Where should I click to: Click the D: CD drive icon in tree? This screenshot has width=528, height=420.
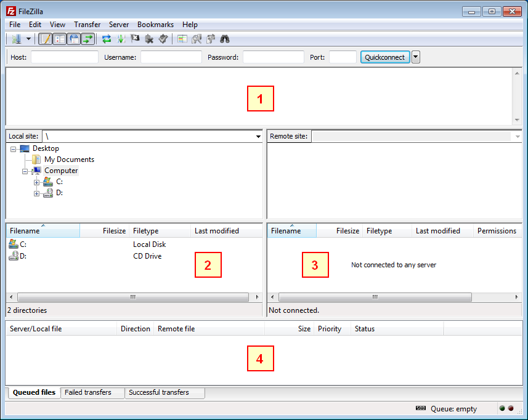pos(48,193)
